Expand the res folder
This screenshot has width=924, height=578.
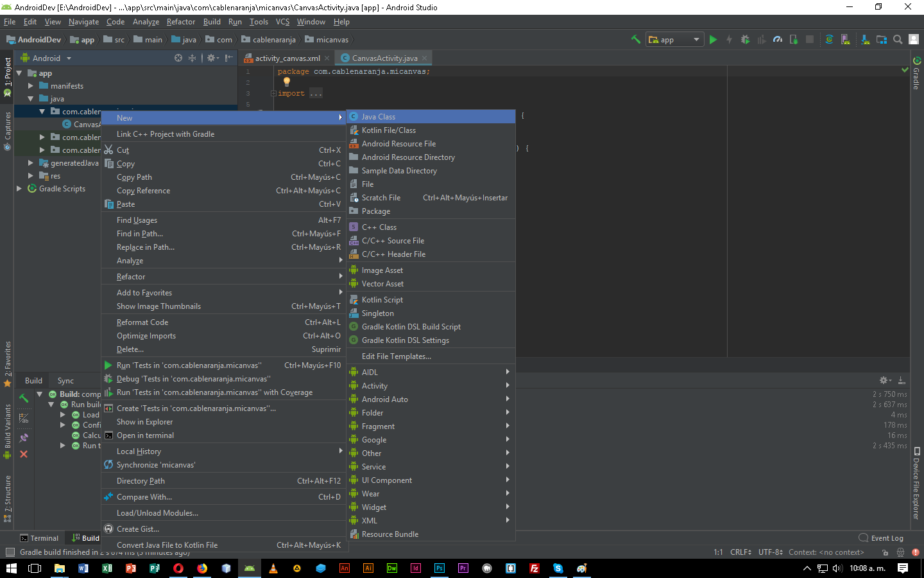tap(31, 176)
